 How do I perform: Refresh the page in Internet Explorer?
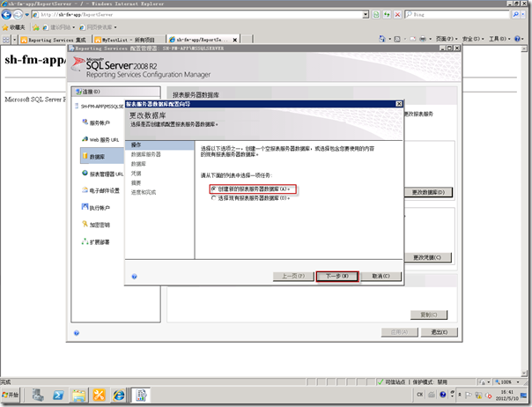tap(387, 15)
